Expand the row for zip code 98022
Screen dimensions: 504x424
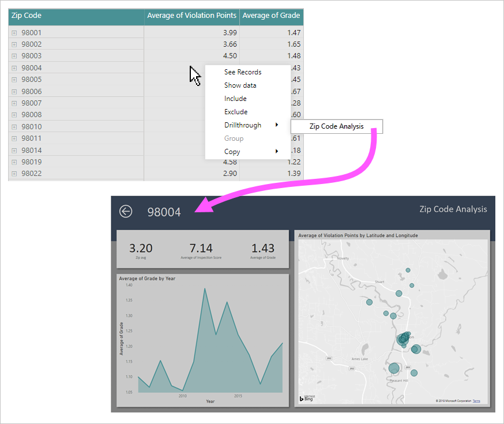coord(13,173)
